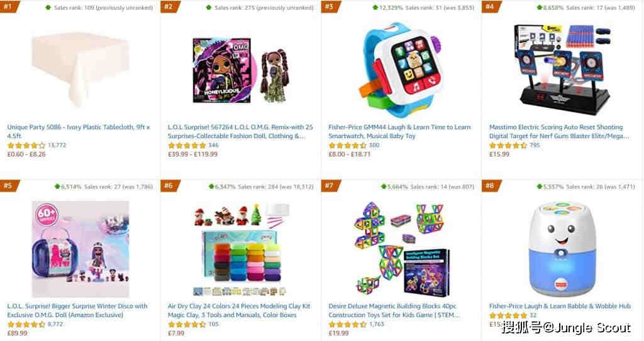Open the magnetic building blocks product image
The image size is (644, 341).
tap(402, 249)
